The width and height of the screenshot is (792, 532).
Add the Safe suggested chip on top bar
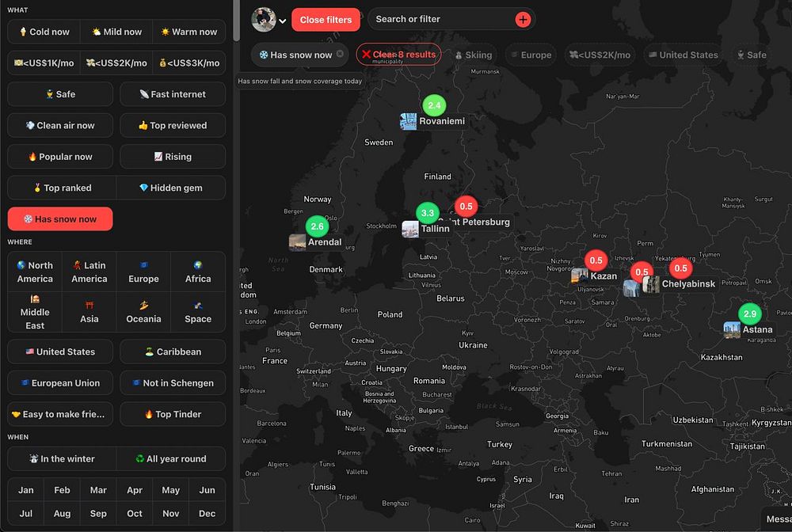[x=751, y=55]
